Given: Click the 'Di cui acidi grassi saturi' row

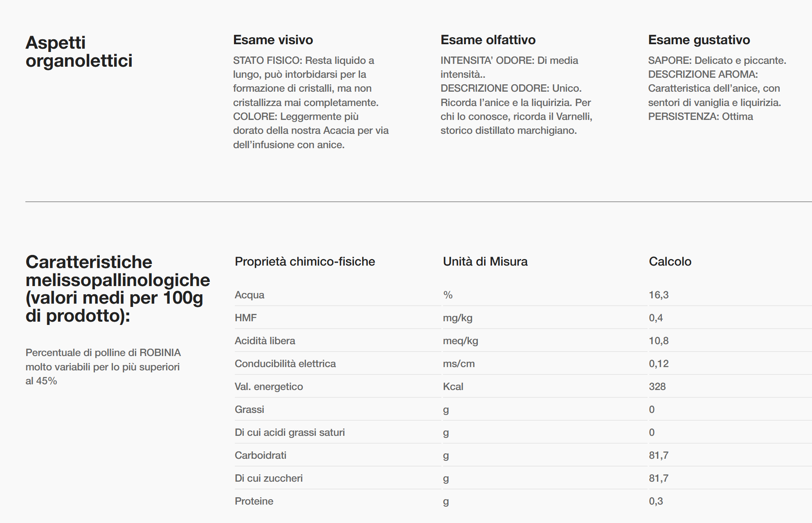Looking at the screenshot, I should 290,433.
